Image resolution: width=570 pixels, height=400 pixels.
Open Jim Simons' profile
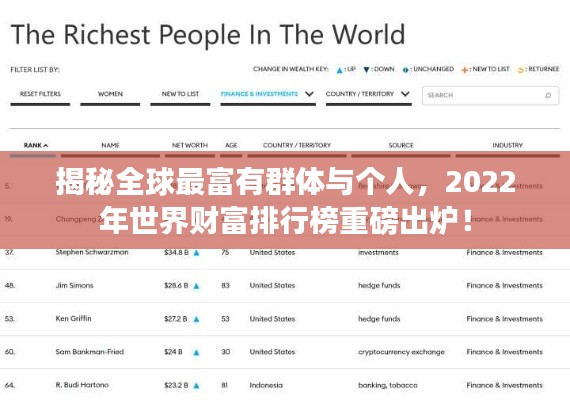(x=75, y=285)
